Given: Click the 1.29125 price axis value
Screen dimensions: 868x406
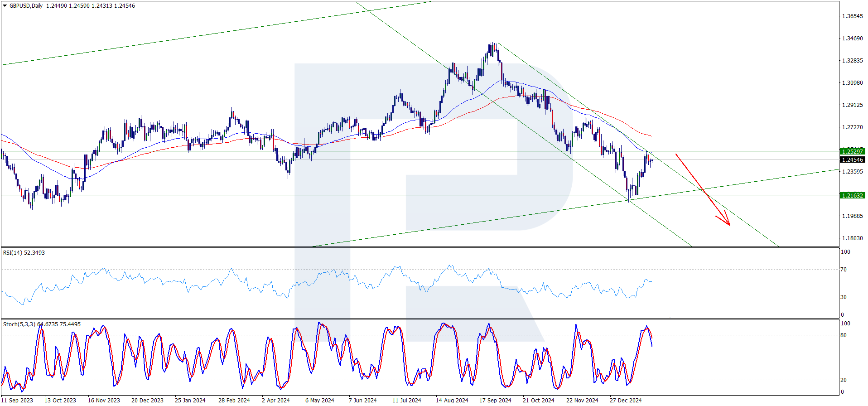Looking at the screenshot, I should [x=852, y=105].
